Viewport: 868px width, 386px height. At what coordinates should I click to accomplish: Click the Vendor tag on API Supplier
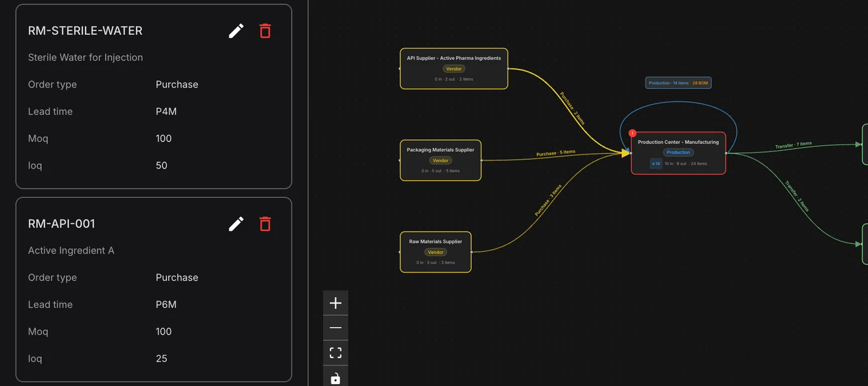point(454,69)
